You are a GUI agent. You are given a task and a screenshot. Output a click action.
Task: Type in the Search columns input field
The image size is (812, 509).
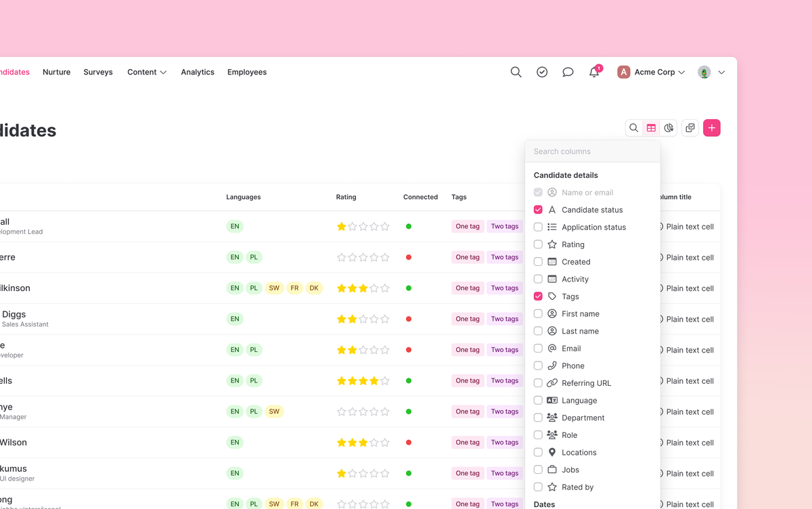[593, 151]
